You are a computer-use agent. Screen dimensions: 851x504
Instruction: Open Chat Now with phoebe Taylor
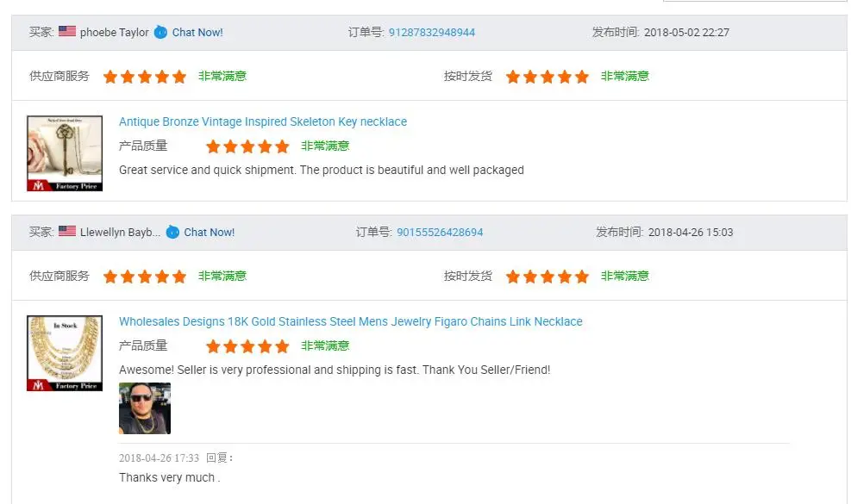(x=197, y=33)
